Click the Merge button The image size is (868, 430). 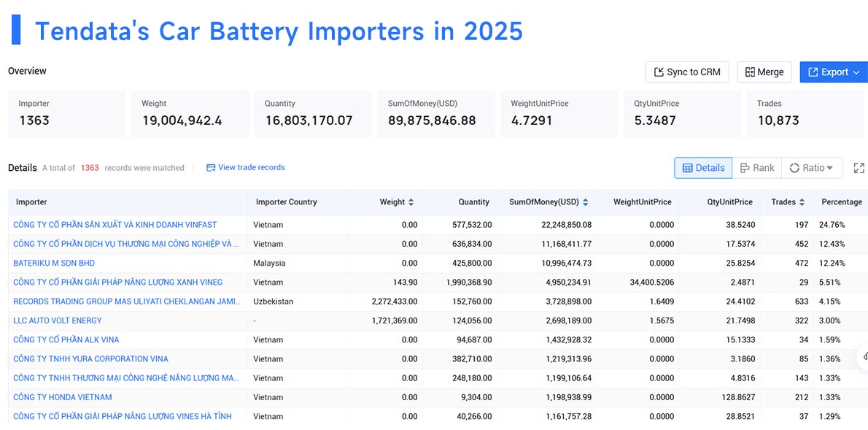[x=764, y=72]
